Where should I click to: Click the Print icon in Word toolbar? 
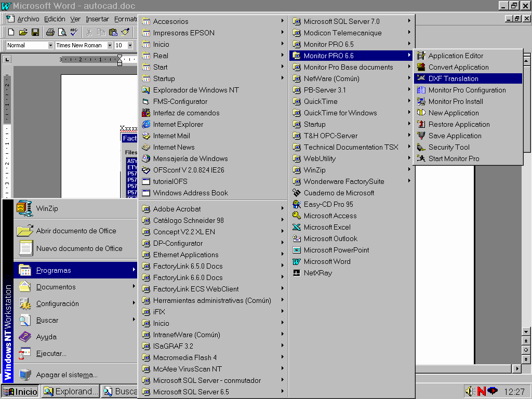coord(50,32)
